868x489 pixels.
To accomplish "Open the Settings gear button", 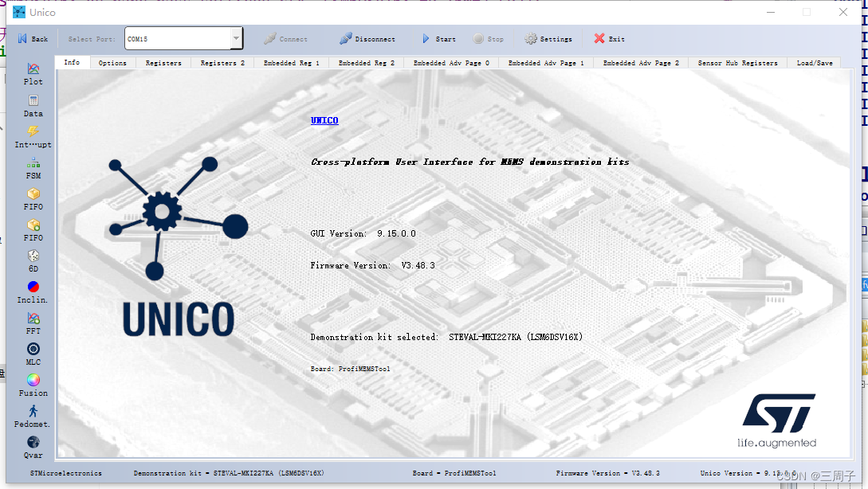I will point(548,39).
